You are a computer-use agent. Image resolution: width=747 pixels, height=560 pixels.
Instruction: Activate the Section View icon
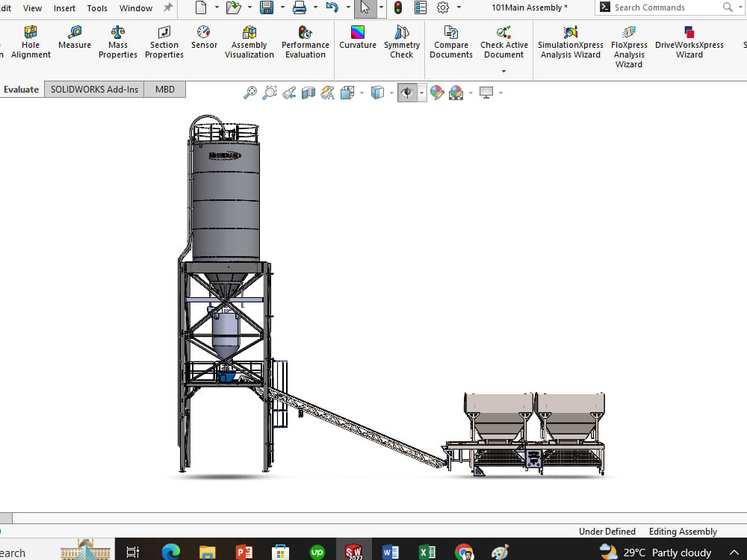tap(307, 93)
